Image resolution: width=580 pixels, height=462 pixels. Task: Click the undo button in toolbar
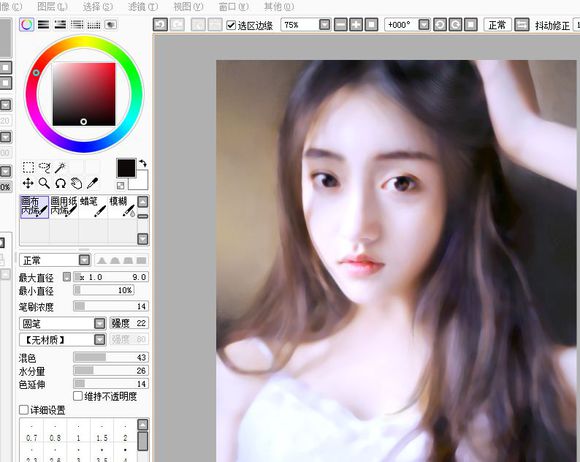point(160,25)
